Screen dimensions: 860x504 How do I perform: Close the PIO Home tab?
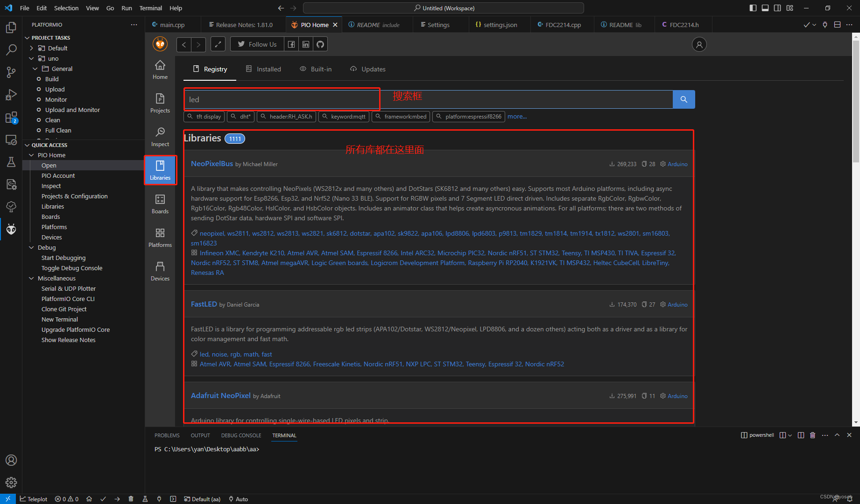pos(335,25)
